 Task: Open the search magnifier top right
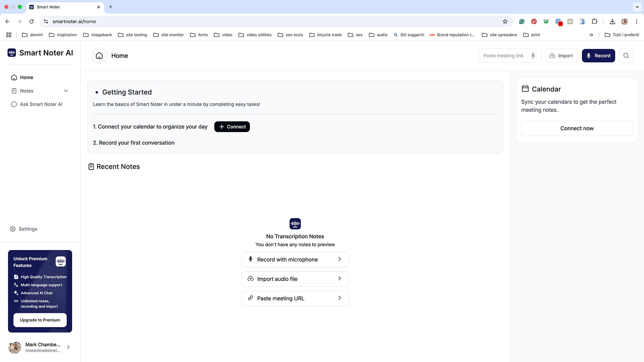pos(626,56)
